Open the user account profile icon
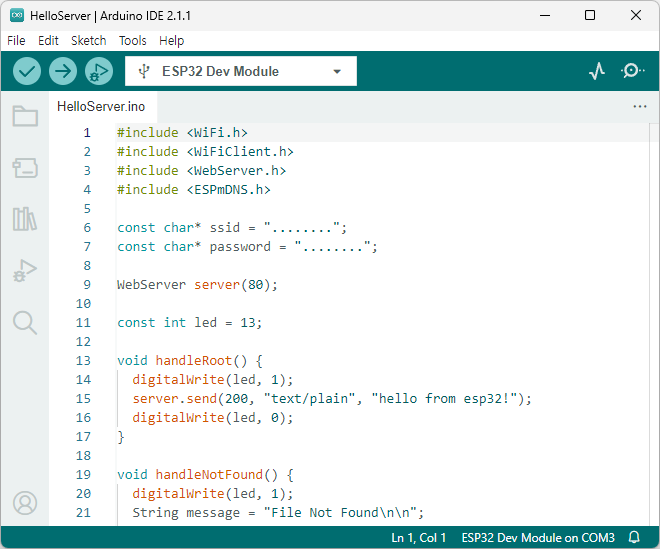Viewport: 660px width, 549px height. click(x=25, y=503)
